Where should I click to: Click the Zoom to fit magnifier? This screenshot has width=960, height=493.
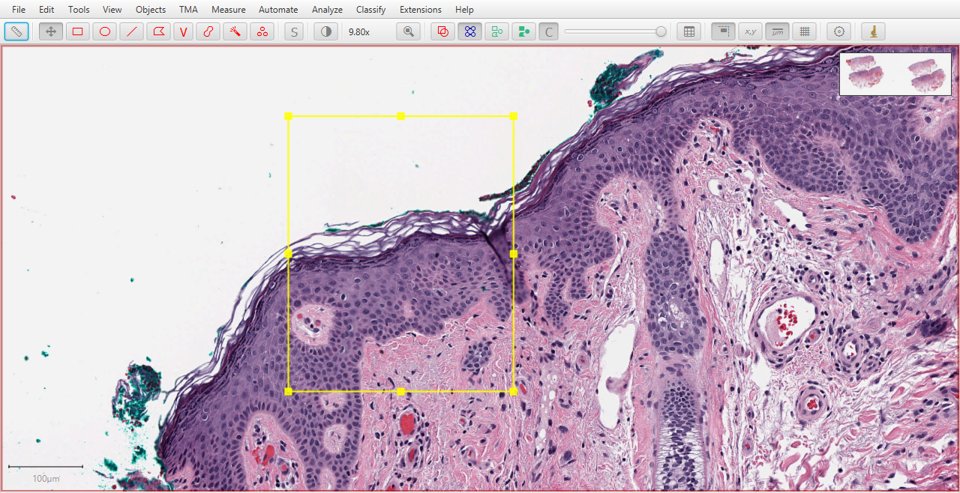[408, 31]
